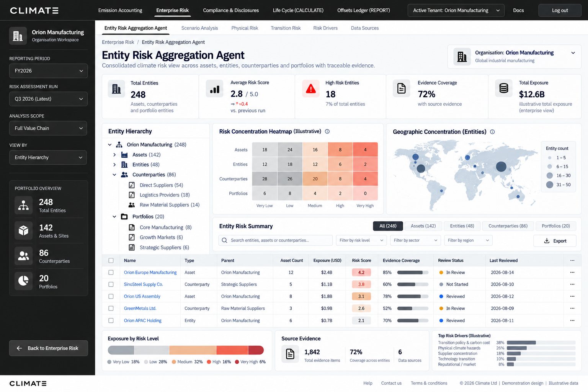Click the icon beside Raw Material Suppliers (14)
The height and width of the screenshot is (392, 588).
click(132, 205)
